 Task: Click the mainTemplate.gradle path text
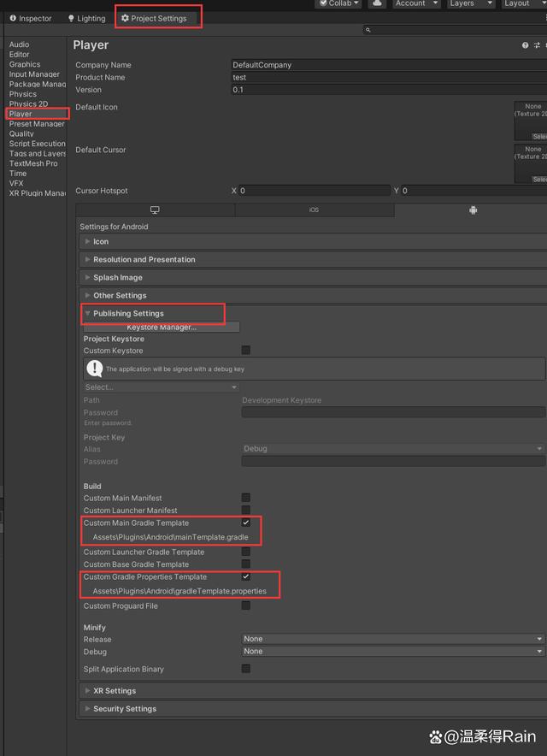pyautogui.click(x=171, y=536)
